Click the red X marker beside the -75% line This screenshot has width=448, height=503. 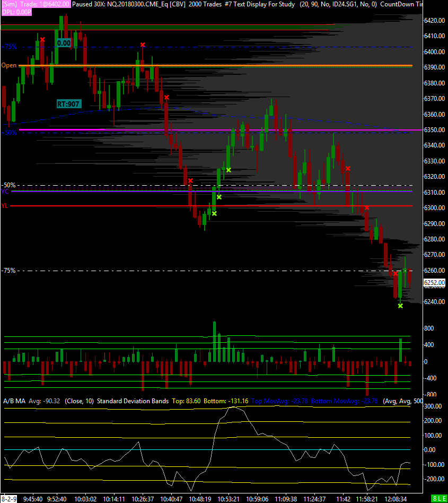click(396, 274)
